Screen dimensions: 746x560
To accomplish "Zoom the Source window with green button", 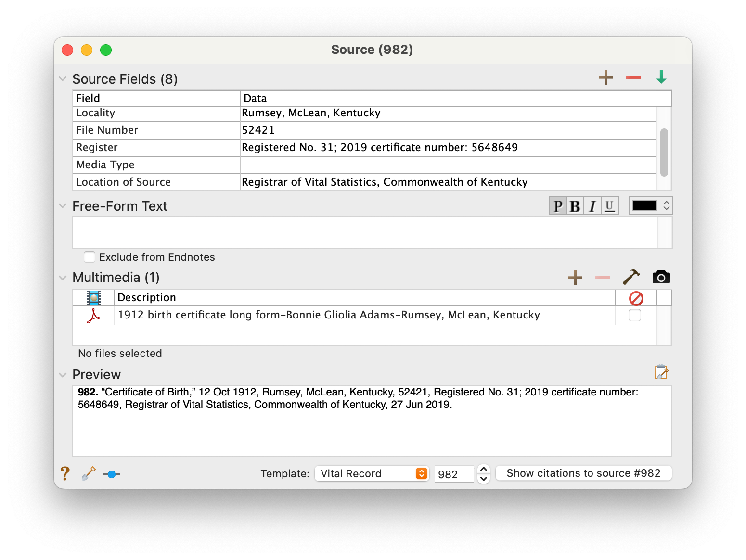I will 106,50.
